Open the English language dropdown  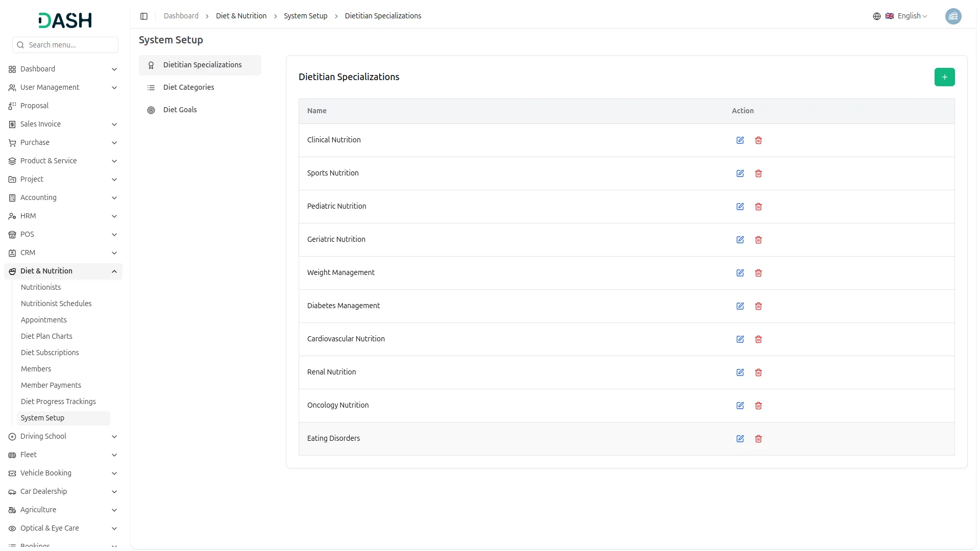(x=906, y=16)
